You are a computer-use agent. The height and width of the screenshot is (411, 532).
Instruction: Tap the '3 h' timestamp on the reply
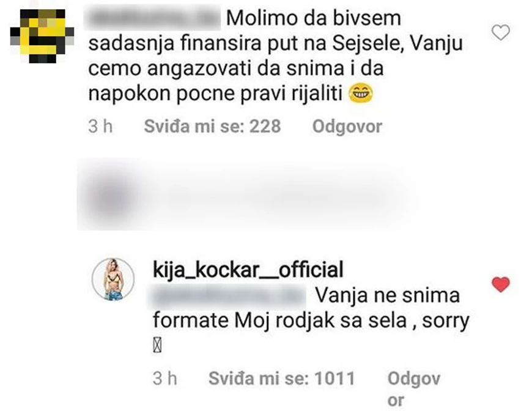[x=165, y=379]
